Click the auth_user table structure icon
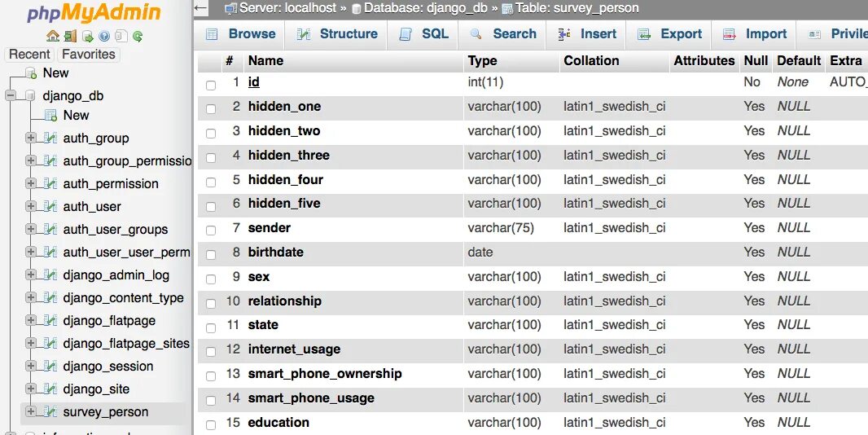868x435 pixels. pyautogui.click(x=50, y=207)
